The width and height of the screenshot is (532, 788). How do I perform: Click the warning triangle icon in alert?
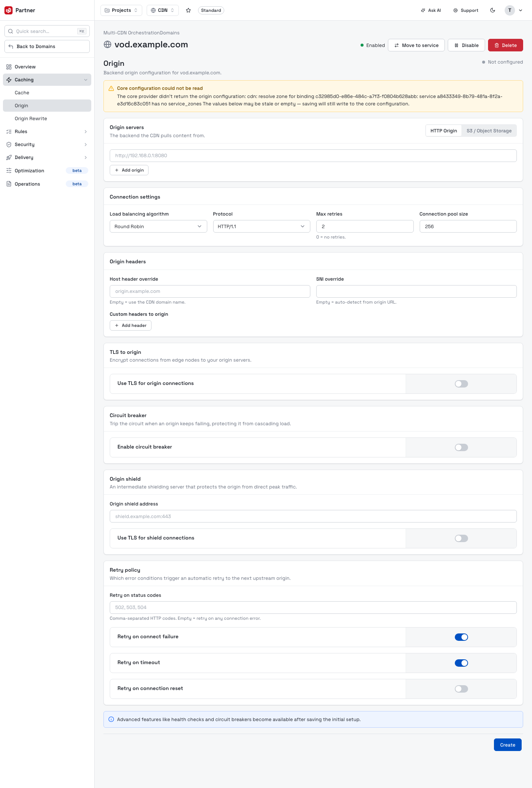click(111, 88)
